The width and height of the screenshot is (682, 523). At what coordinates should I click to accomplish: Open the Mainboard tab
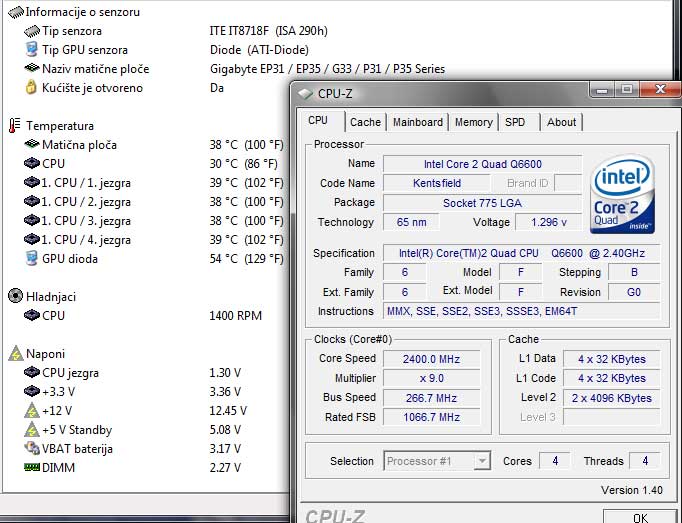[417, 122]
